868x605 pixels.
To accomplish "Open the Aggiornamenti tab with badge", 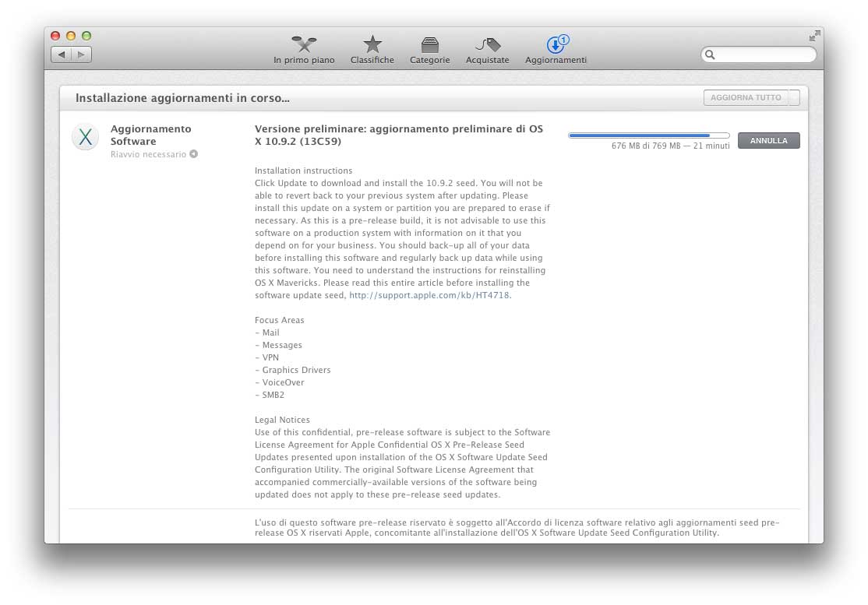I will 556,51.
